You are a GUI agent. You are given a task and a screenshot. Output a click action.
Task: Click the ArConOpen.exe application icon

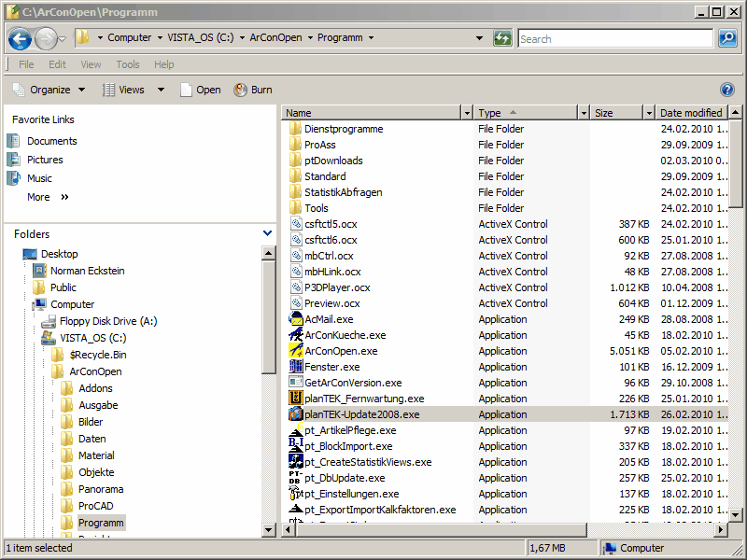(296, 351)
